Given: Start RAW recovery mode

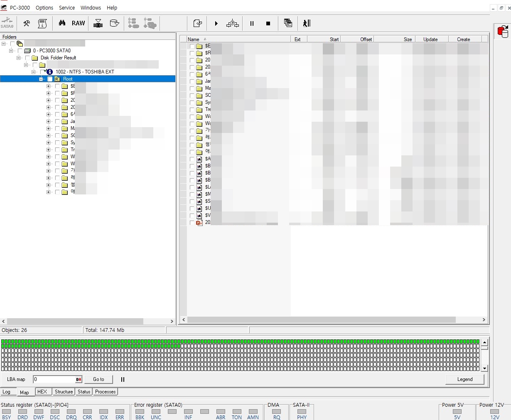Looking at the screenshot, I should point(78,23).
